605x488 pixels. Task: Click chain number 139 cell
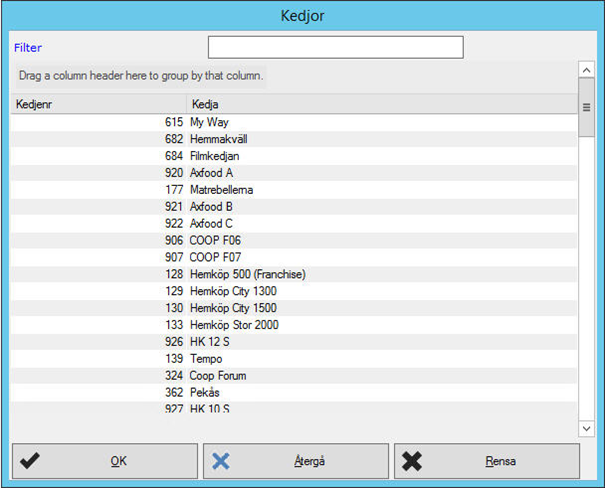pyautogui.click(x=98, y=359)
